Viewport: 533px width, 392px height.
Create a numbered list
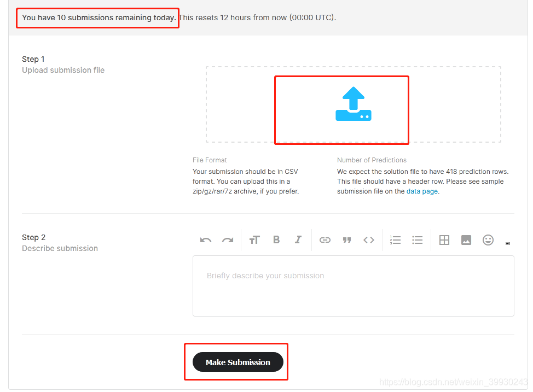[x=395, y=240]
